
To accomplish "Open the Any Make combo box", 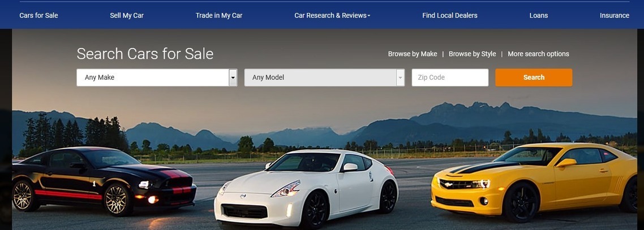I will [x=152, y=77].
